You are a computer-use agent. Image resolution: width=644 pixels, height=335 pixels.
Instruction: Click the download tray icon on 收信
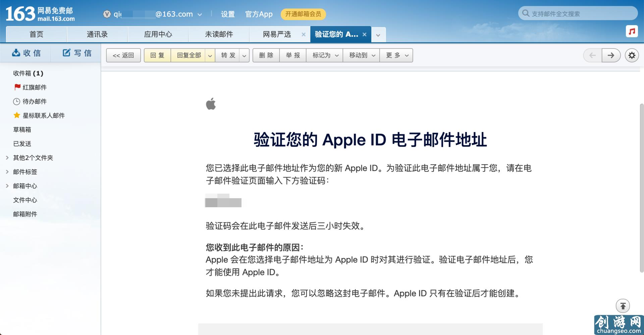(x=16, y=53)
